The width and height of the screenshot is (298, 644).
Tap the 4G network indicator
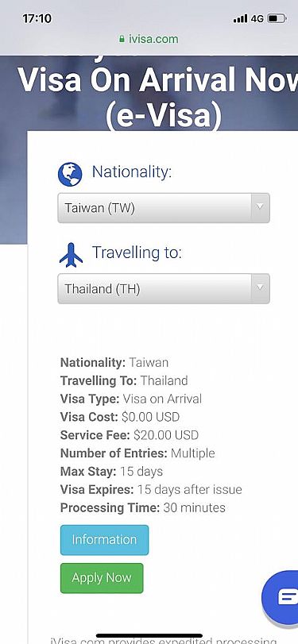coord(257,18)
